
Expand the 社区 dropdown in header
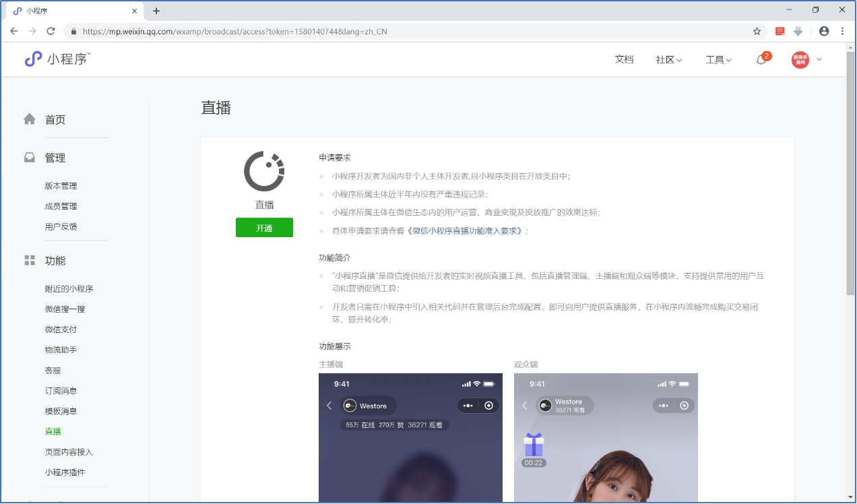point(669,59)
